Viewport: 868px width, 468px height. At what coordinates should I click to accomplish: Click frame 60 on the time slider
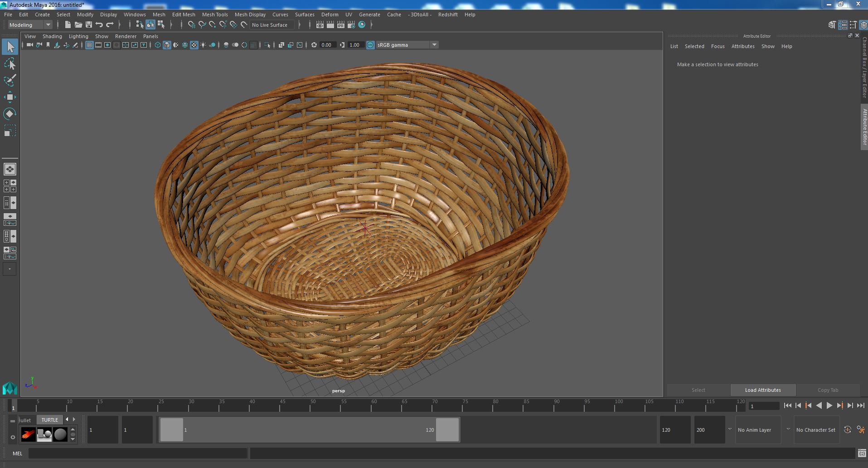click(373, 405)
